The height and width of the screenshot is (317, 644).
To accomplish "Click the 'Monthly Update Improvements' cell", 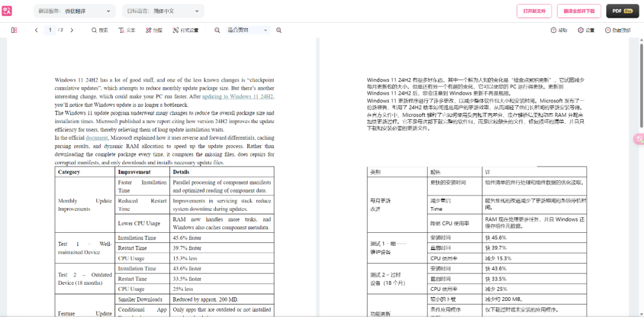I will 85,205.
